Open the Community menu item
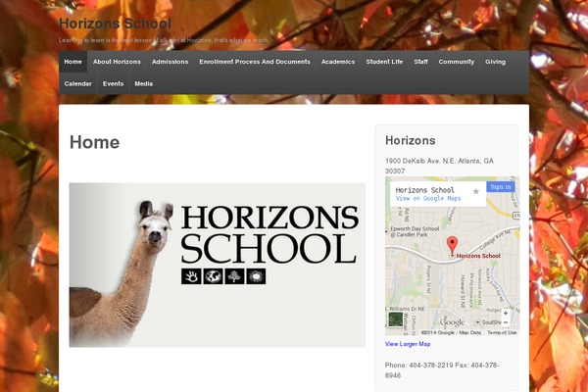The height and width of the screenshot is (392, 588). pos(457,62)
